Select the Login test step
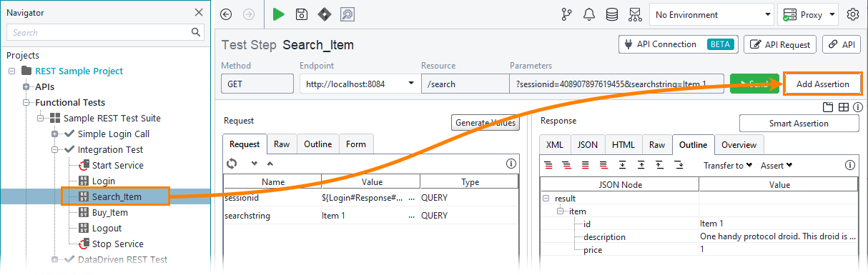 coord(103,181)
